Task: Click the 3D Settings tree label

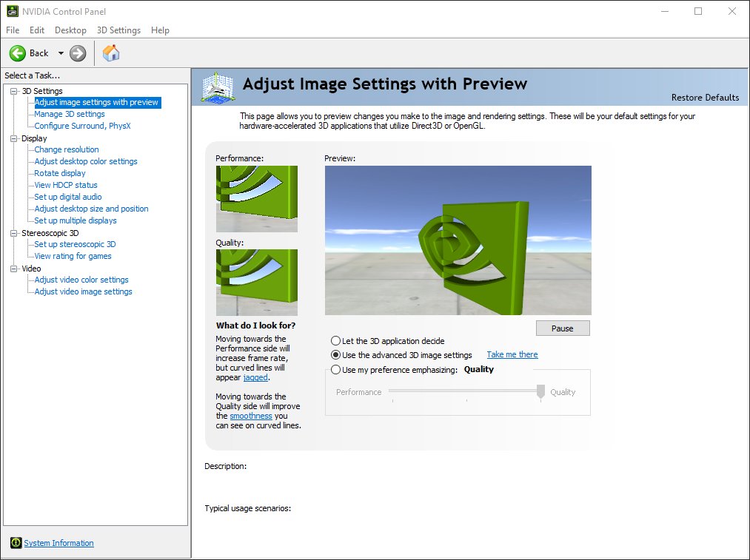Action: (x=42, y=91)
